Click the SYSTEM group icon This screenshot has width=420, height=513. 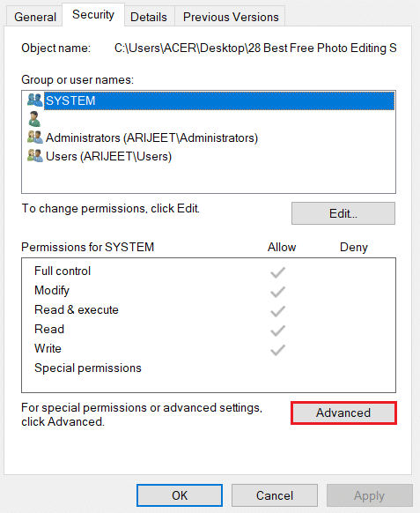tap(34, 100)
